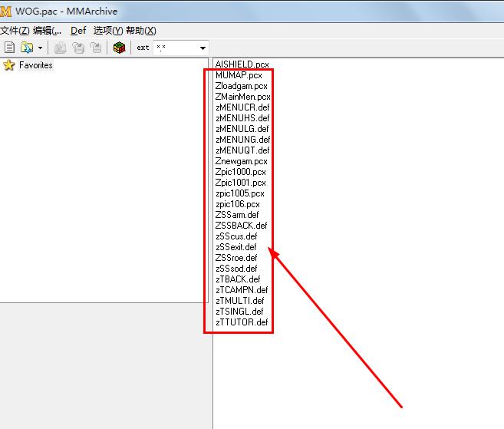Image resolution: width=504 pixels, height=429 pixels.
Task: Open the Def menu
Action: click(78, 31)
